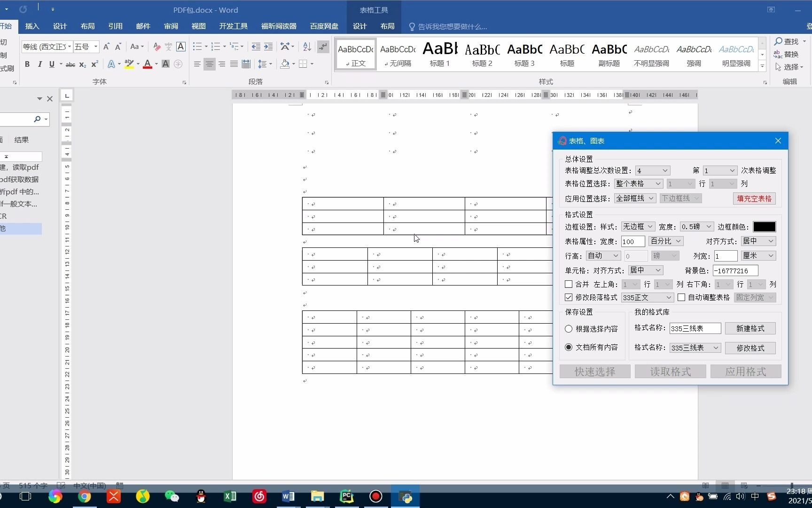Apply italic formatting
Screen dimensions: 812x508
point(39,64)
